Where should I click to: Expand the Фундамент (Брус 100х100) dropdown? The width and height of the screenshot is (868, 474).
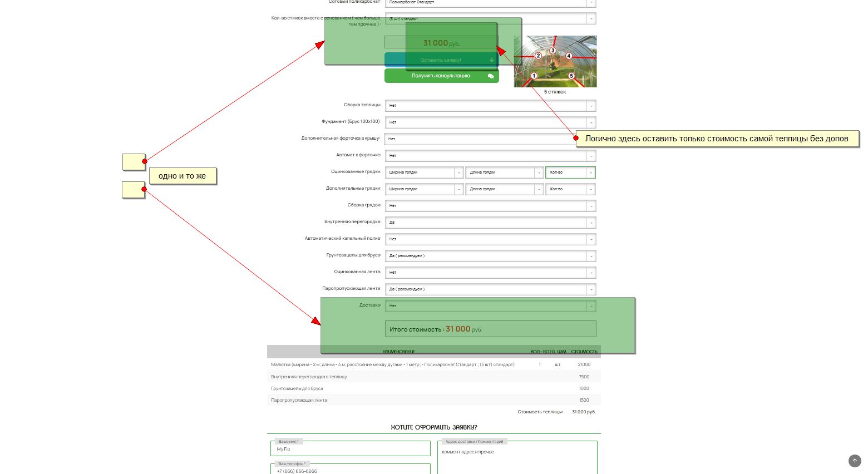point(490,122)
